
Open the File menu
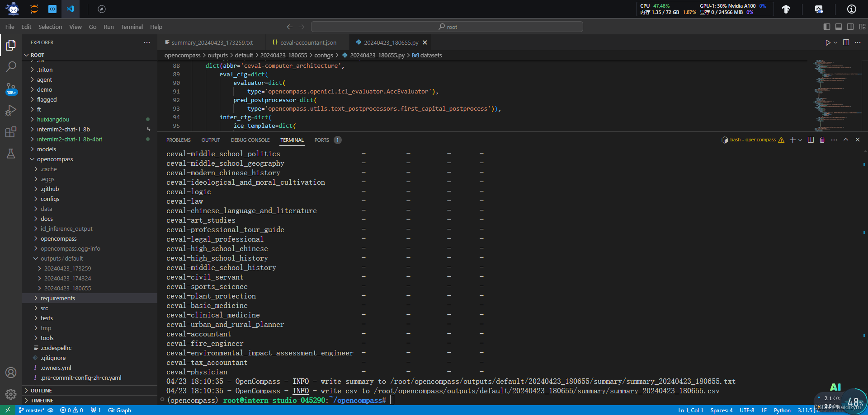(10, 27)
